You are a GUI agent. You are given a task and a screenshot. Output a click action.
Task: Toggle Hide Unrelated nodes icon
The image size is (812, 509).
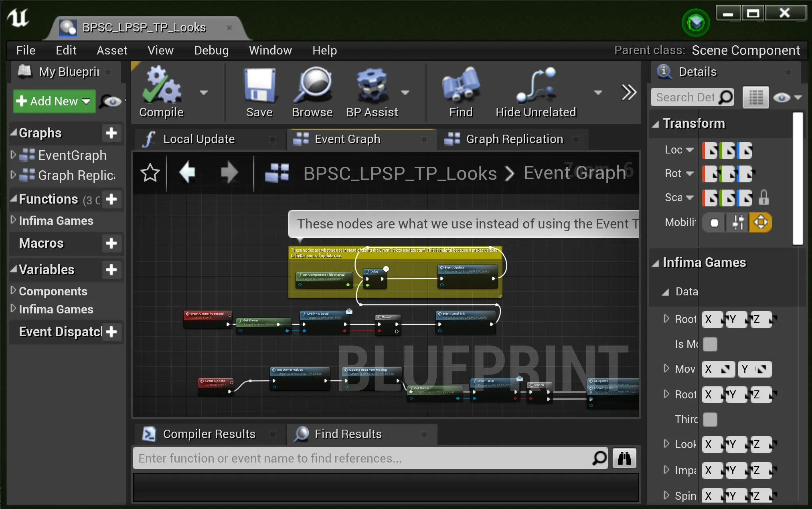tap(536, 86)
